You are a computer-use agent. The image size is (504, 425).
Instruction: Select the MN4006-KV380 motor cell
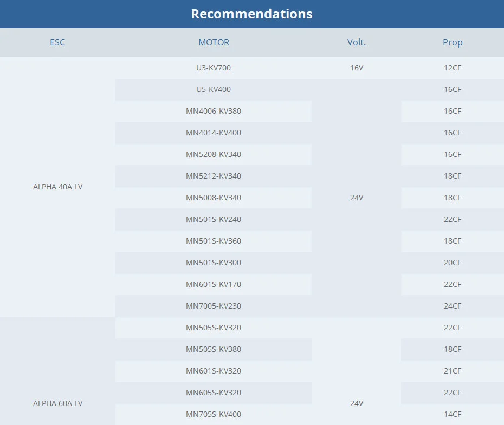[214, 111]
